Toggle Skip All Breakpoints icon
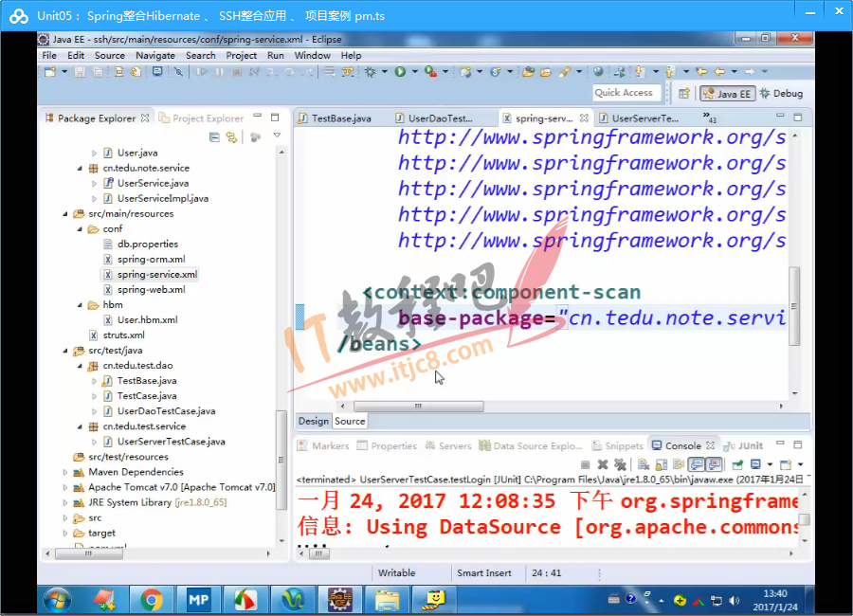 (178, 71)
